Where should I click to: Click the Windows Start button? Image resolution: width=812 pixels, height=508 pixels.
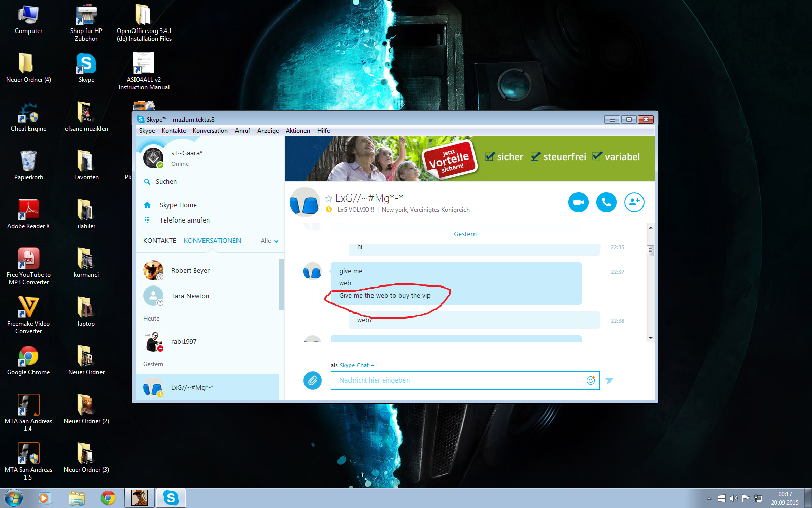[14, 498]
